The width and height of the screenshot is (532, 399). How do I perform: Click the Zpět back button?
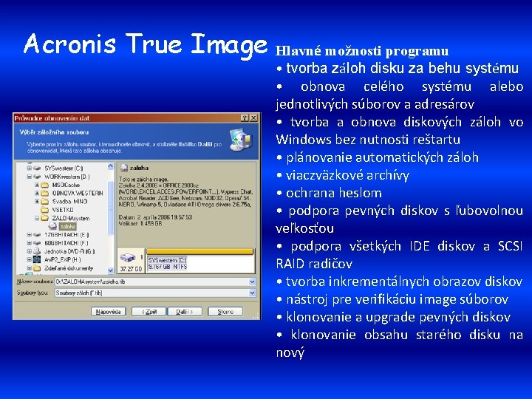(x=149, y=312)
